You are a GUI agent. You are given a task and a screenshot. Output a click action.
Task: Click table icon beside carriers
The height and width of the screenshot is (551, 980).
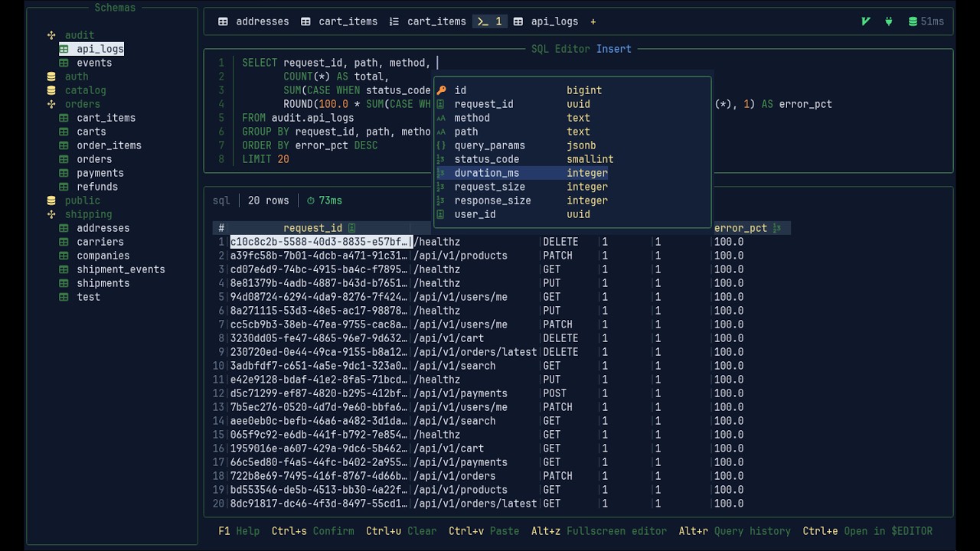[x=64, y=242]
